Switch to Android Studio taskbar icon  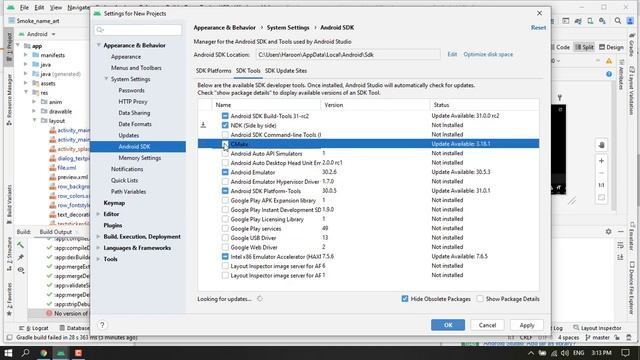click(61, 353)
